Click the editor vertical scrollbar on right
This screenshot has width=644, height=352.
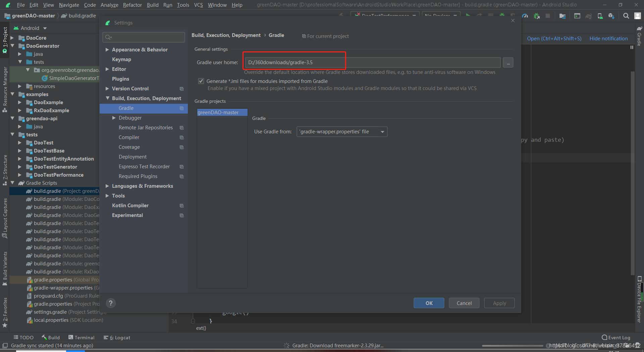click(x=633, y=173)
